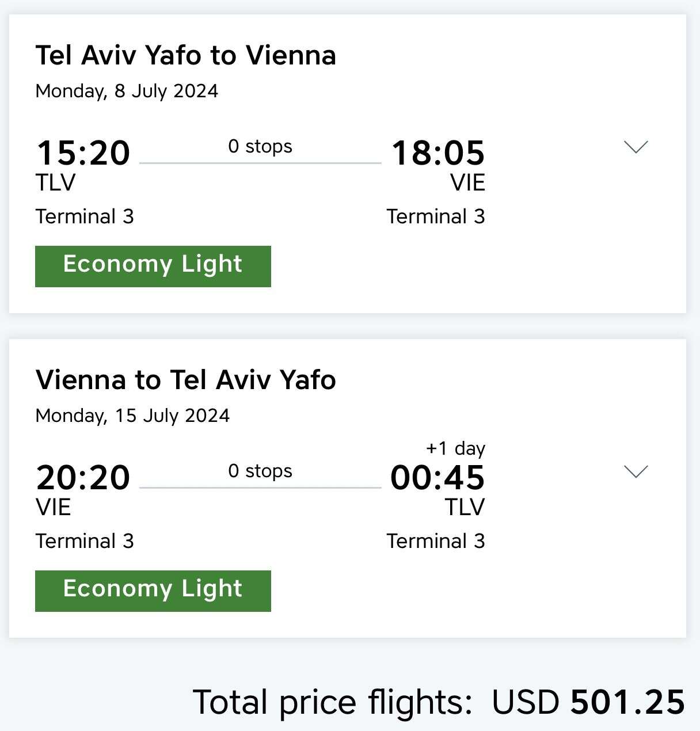
Task: Click the TLV arrival code on return flight
Action: pyautogui.click(x=465, y=507)
